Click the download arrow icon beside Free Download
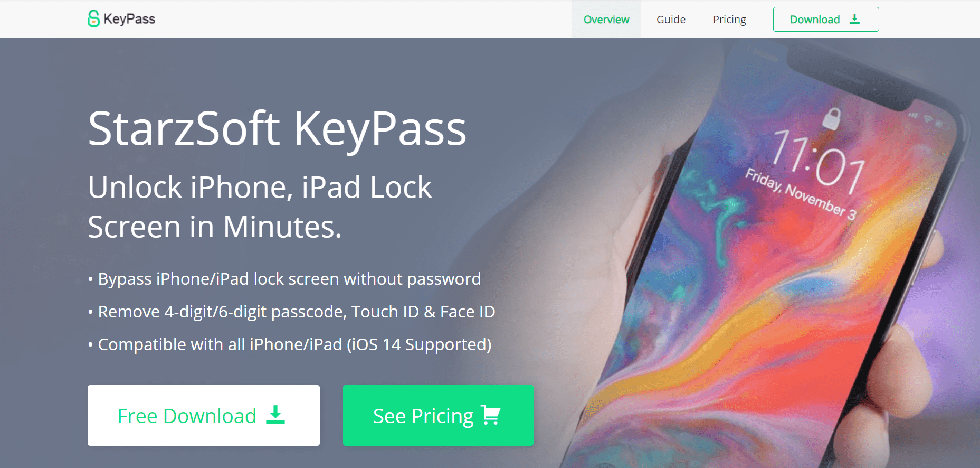The height and width of the screenshot is (468, 980). click(x=275, y=415)
